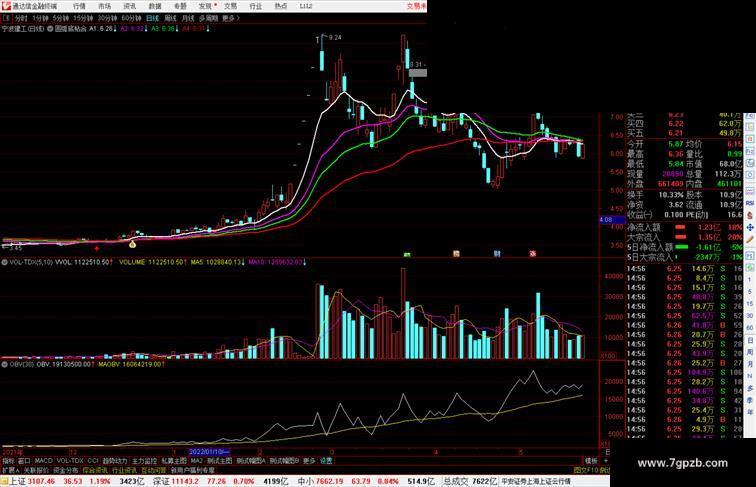Open the 行情 menu
This screenshot has width=756, height=487.
pos(79,6)
